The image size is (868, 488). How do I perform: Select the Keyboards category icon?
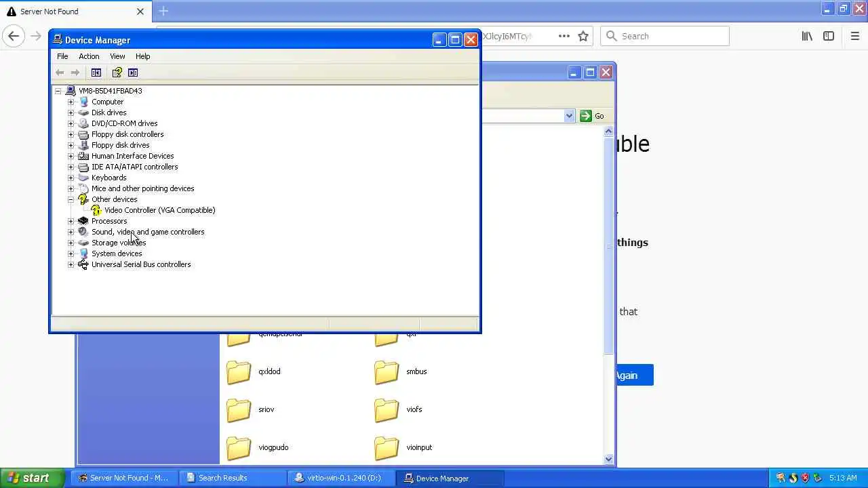click(x=83, y=178)
